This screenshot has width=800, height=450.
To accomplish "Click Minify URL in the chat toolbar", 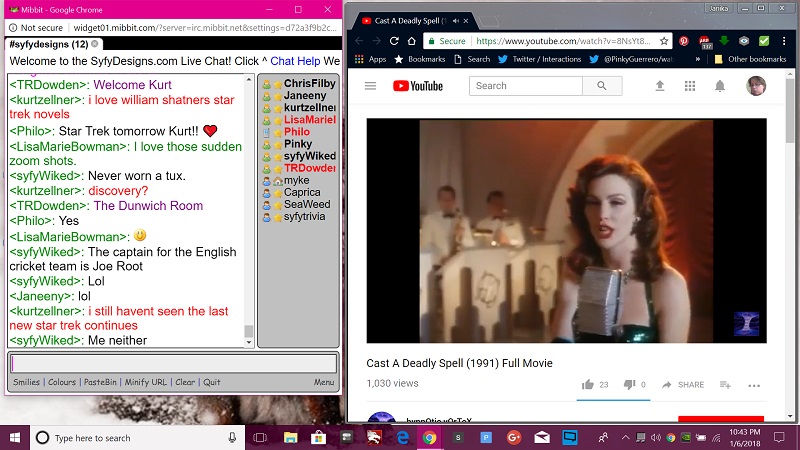I will coord(145,382).
